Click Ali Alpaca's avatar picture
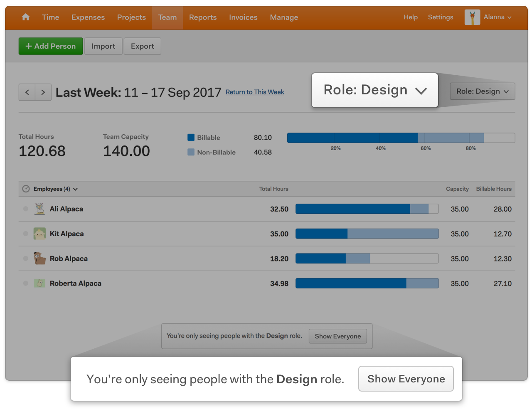 [39, 209]
